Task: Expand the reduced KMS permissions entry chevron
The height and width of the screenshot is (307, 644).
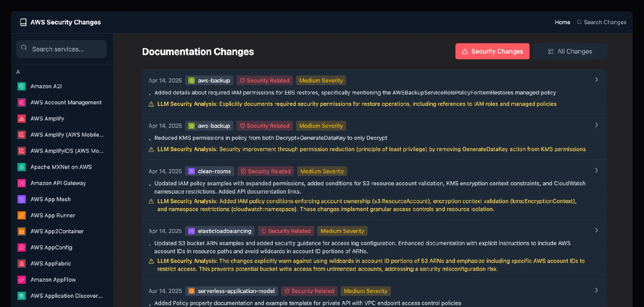Action: [596, 125]
